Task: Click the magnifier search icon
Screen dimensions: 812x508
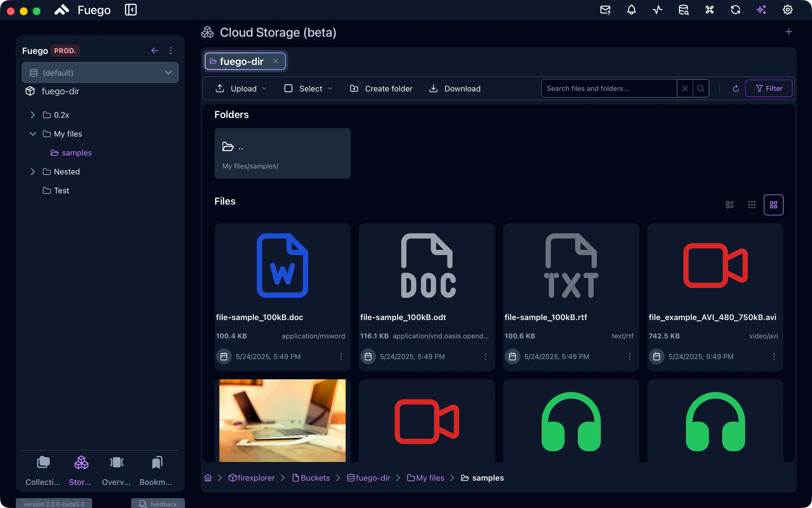Action: coord(701,88)
